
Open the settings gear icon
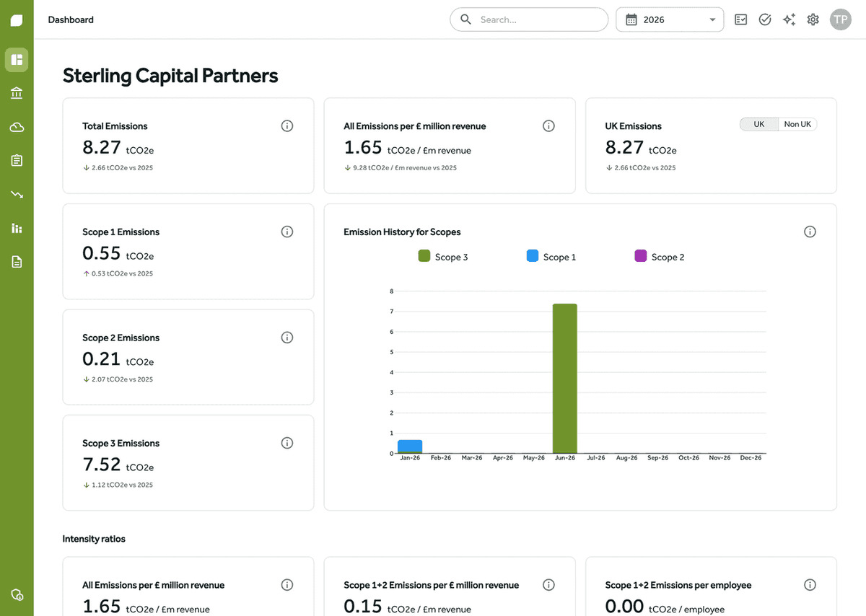pos(813,19)
